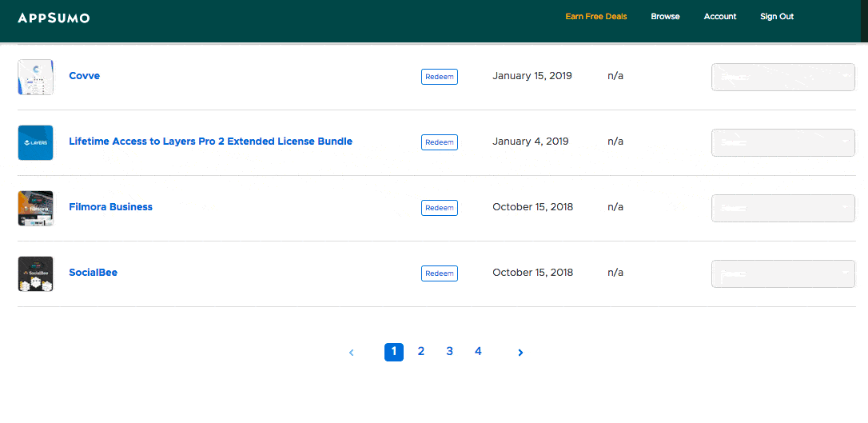Jump to page 3 of results

449,352
